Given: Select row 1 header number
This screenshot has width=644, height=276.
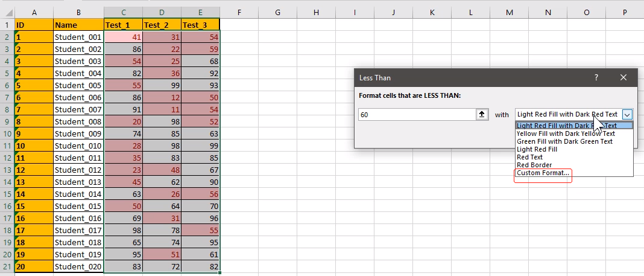Looking at the screenshot, I should [7, 25].
